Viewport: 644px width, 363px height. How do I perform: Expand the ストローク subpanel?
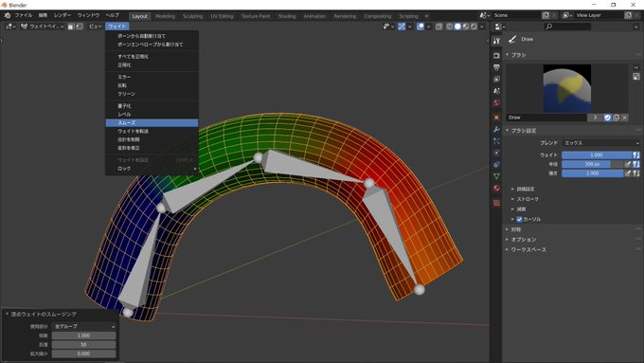528,199
